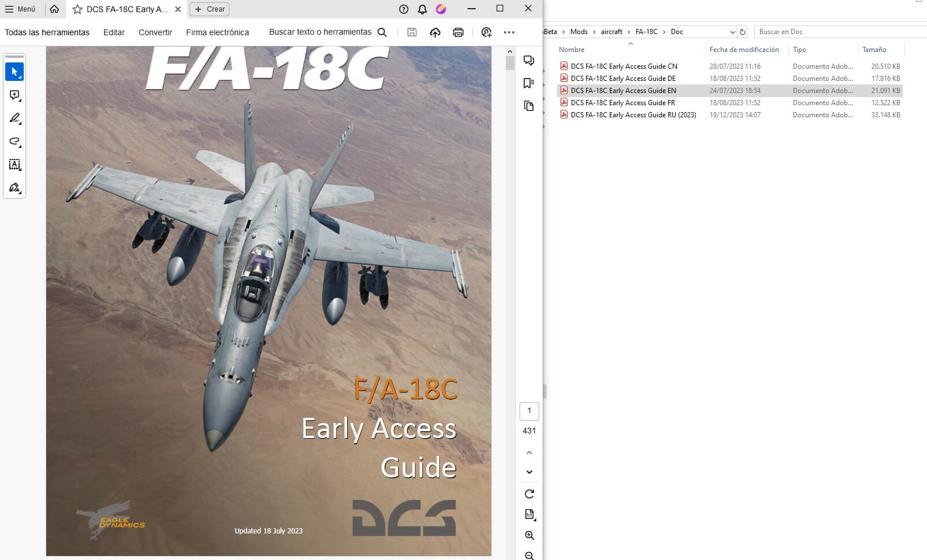Refresh the Explorer folder view
The image size is (927, 560).
click(x=743, y=32)
